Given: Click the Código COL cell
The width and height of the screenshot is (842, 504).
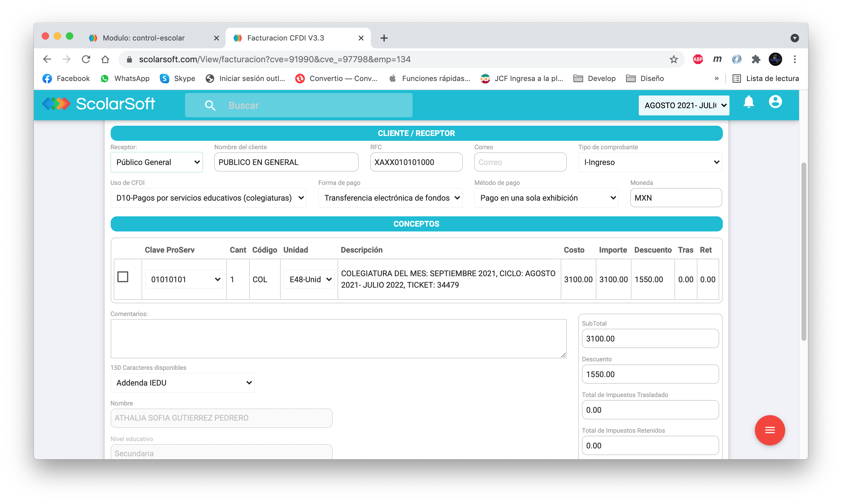Looking at the screenshot, I should pyautogui.click(x=265, y=279).
